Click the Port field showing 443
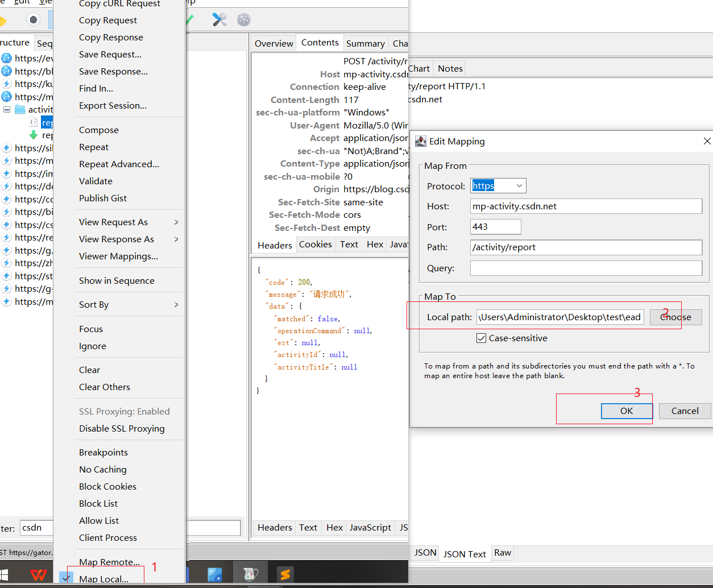 [495, 227]
